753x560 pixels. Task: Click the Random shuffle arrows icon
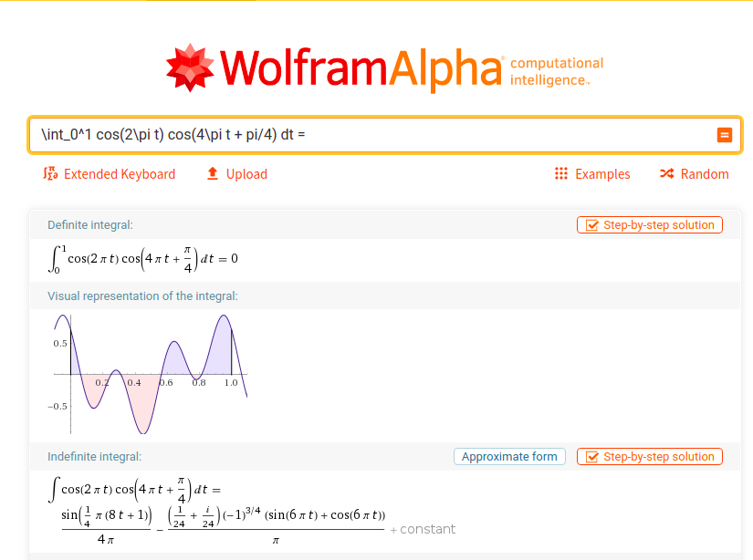coord(667,174)
